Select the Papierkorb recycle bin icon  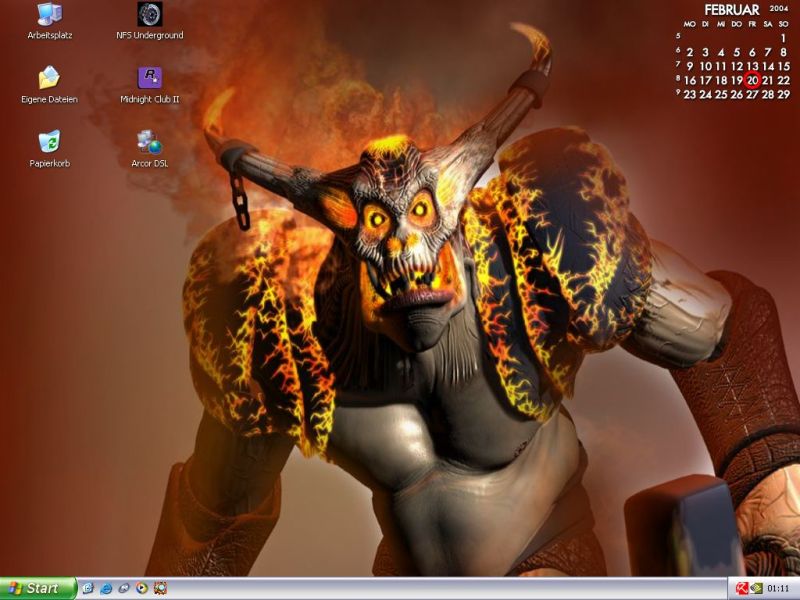[49, 149]
